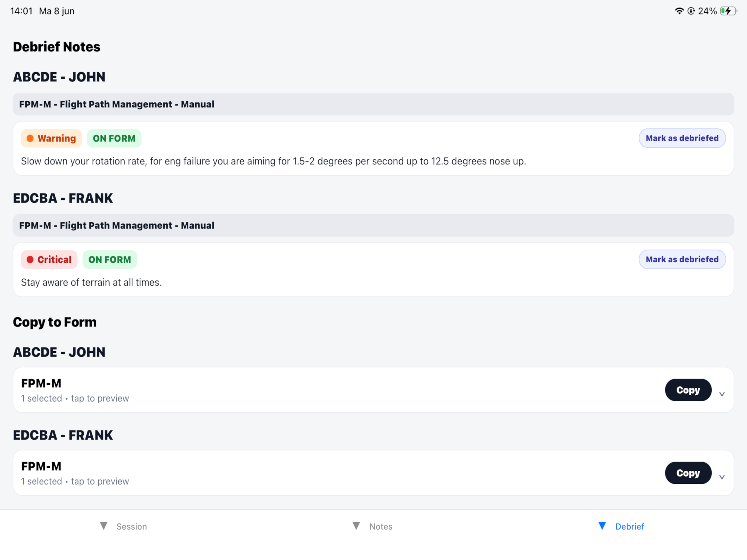This screenshot has height=560, width=747.
Task: Tap the Session tab triangle icon
Action: click(104, 526)
